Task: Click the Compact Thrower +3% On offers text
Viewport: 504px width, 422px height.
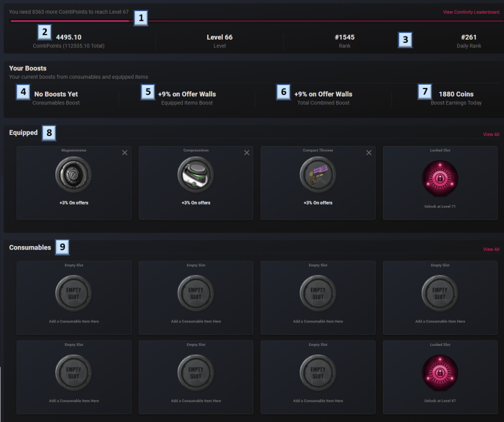Action: point(318,203)
